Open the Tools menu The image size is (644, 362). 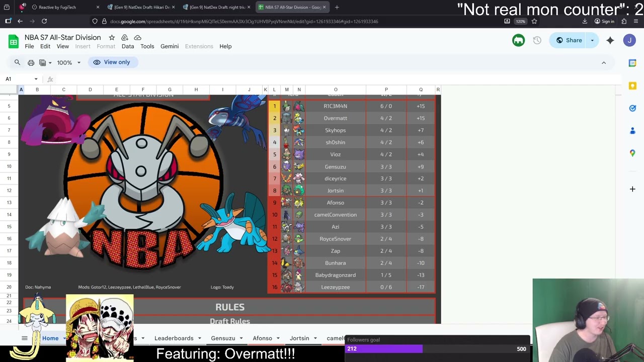pyautogui.click(x=147, y=46)
